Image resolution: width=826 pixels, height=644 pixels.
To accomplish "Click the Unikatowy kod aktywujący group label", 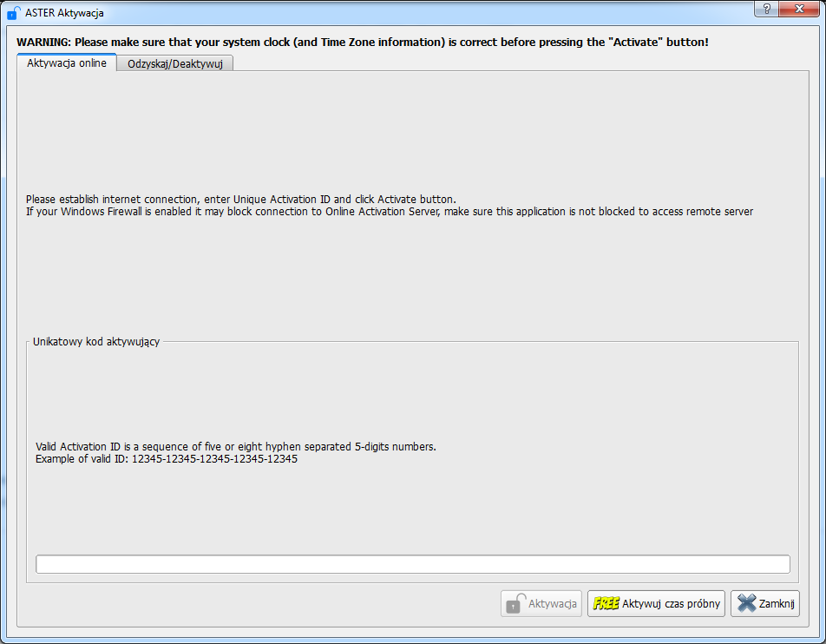I will [96, 341].
